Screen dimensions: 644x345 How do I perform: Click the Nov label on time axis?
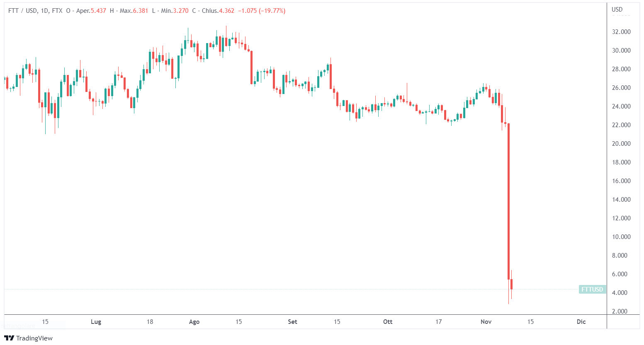point(486,322)
